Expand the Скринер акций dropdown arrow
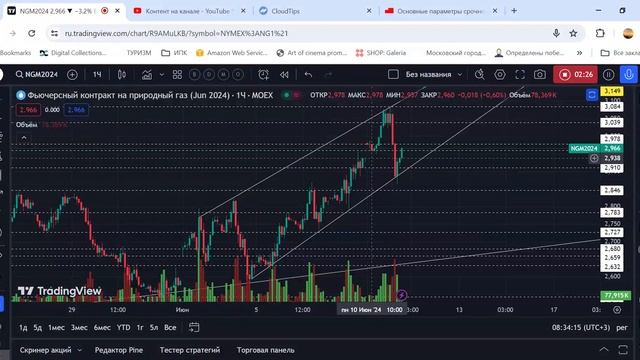 pos(80,350)
